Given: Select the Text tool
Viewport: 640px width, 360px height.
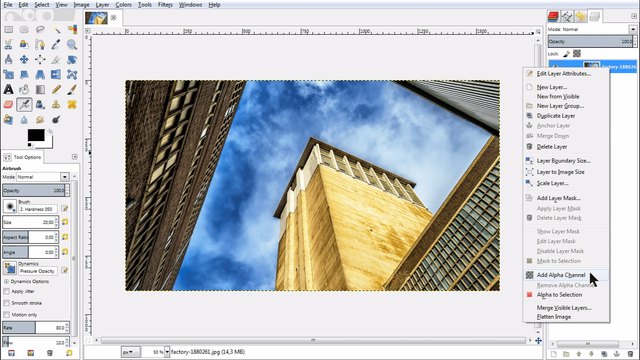Looking at the screenshot, I should (x=8, y=89).
